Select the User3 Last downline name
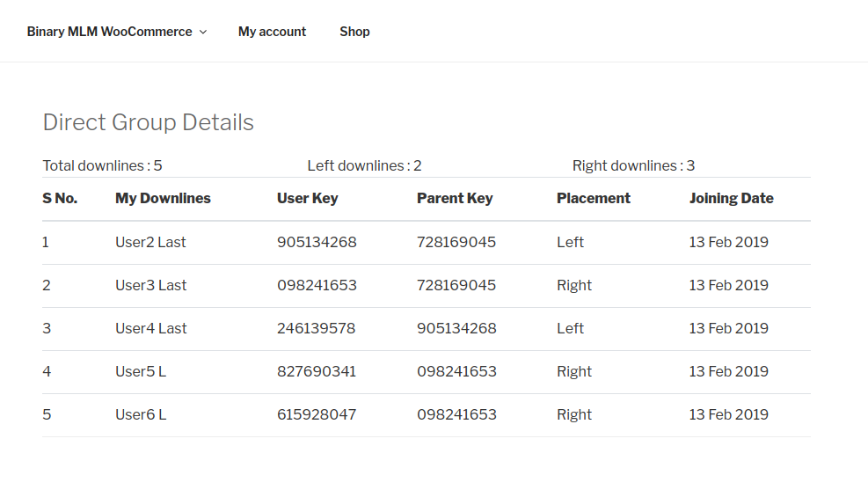This screenshot has height=490, width=868. tap(150, 285)
